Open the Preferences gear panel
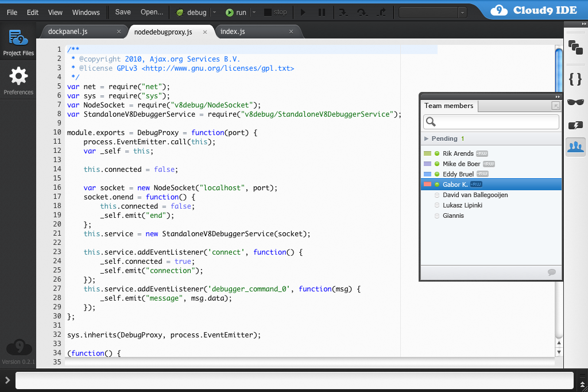 click(18, 80)
